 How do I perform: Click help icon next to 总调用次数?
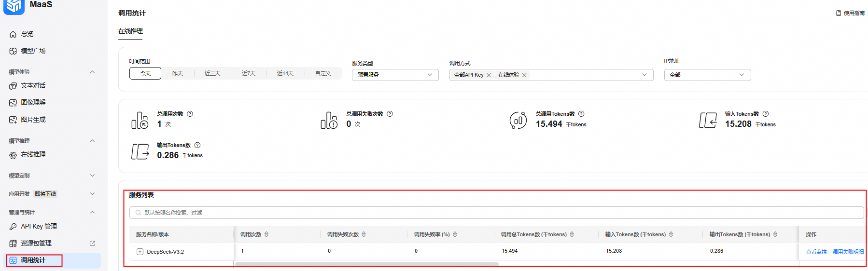coord(190,114)
